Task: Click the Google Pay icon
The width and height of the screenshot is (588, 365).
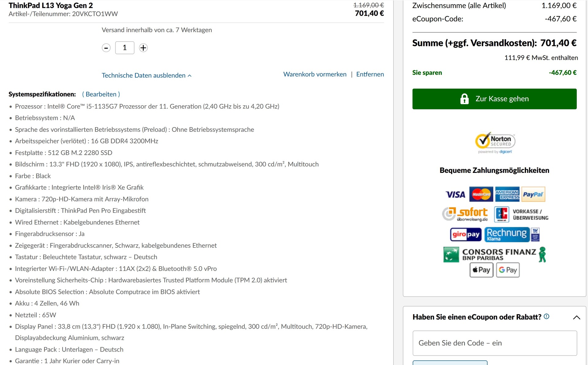Action: click(507, 270)
